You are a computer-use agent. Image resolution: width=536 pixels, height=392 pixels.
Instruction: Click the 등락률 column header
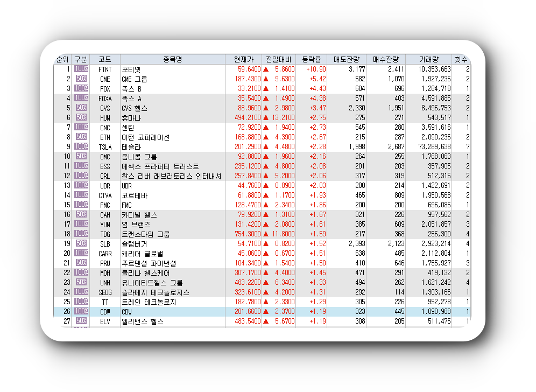point(311,60)
